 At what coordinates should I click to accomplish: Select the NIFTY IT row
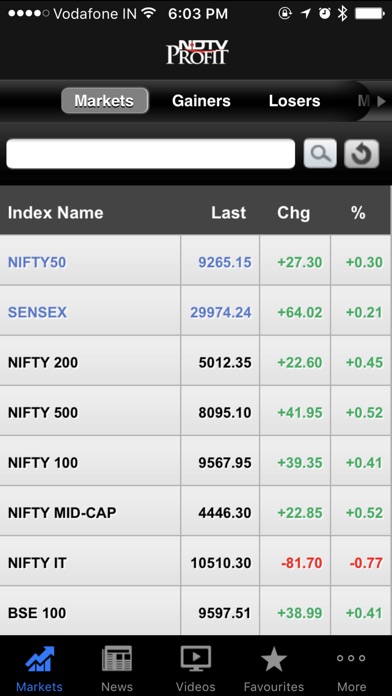tap(195, 563)
